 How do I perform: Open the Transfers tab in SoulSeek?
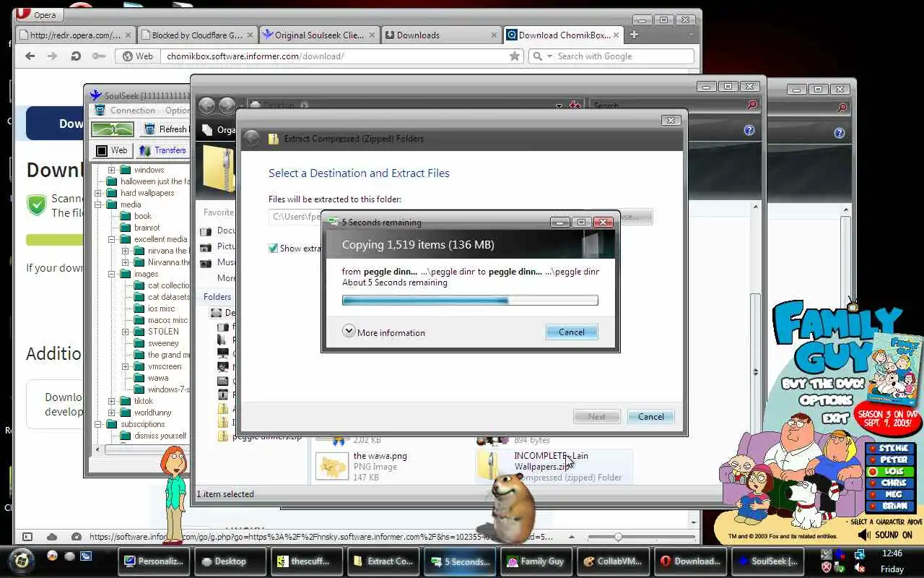click(x=162, y=150)
